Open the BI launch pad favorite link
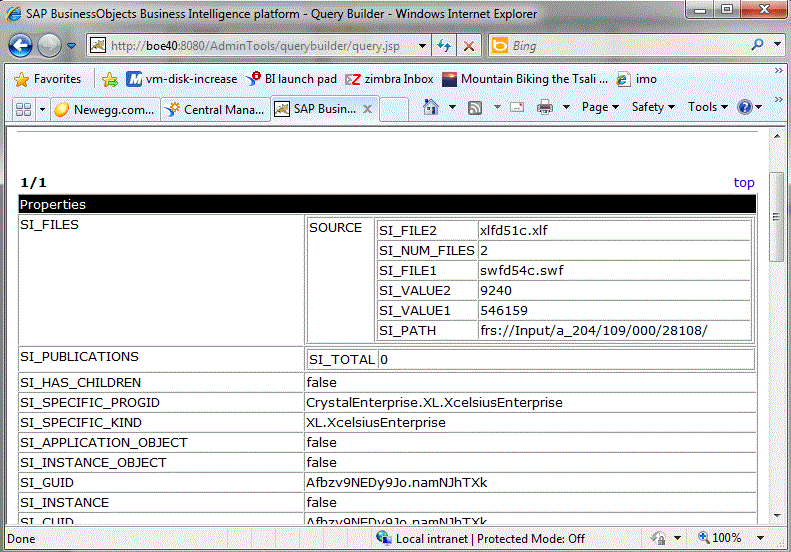791x552 pixels. click(292, 79)
